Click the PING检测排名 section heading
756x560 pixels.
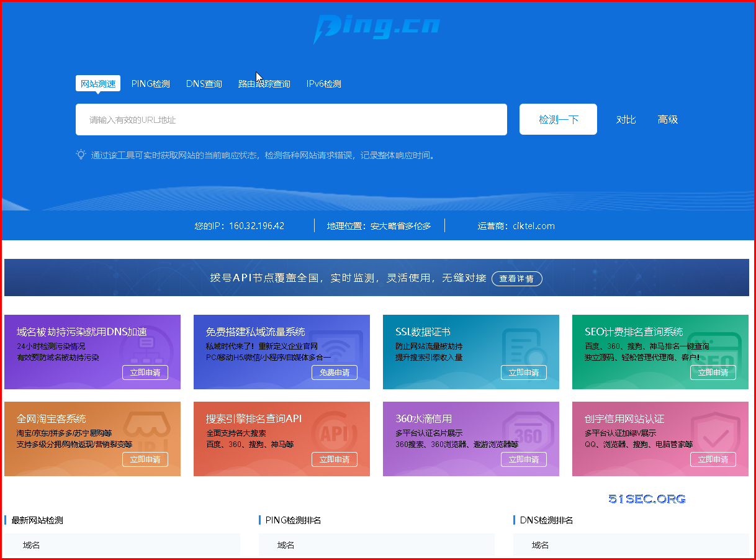pos(293,520)
